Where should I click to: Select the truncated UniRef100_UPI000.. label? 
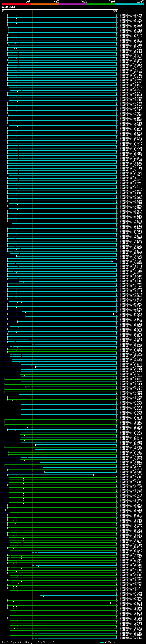(x=132, y=354)
